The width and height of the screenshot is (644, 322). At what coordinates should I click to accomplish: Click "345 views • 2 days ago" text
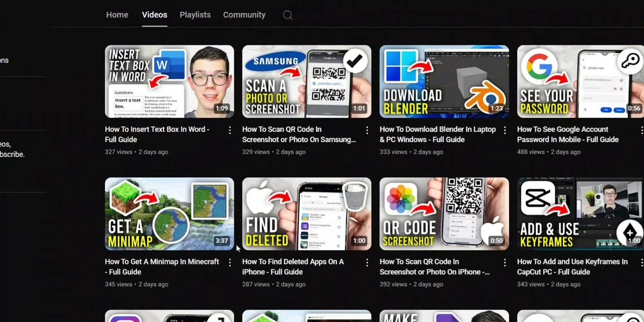(137, 284)
